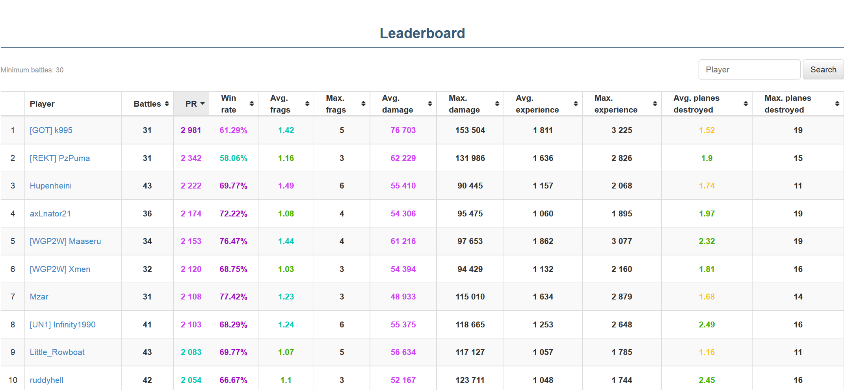Click the Player column header
The image size is (868, 390).
tap(42, 104)
